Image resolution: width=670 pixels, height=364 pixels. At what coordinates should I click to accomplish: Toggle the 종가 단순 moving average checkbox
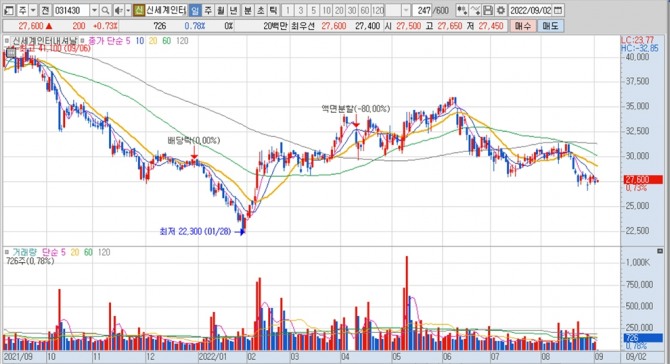(x=82, y=41)
